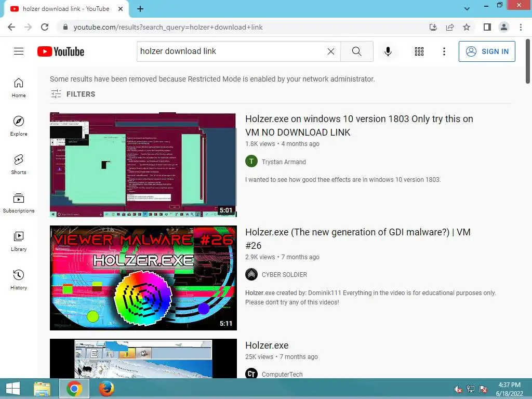Reload the page
This screenshot has height=399, width=532.
pyautogui.click(x=45, y=27)
